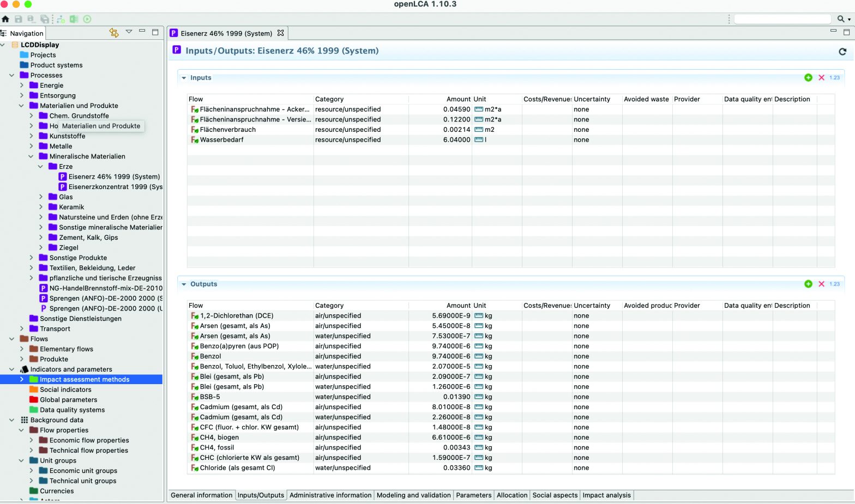
Task: Open Navigation view menu triangle
Action: pyautogui.click(x=129, y=32)
